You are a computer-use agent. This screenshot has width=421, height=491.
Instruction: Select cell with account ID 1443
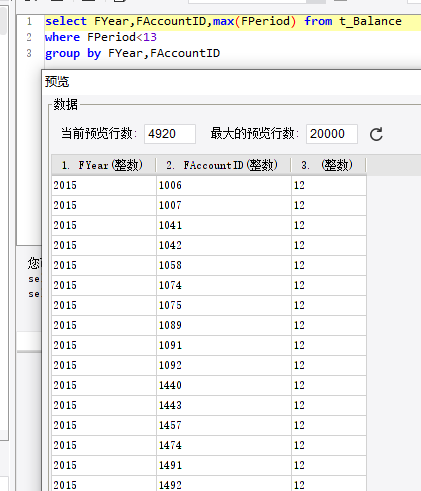point(224,405)
